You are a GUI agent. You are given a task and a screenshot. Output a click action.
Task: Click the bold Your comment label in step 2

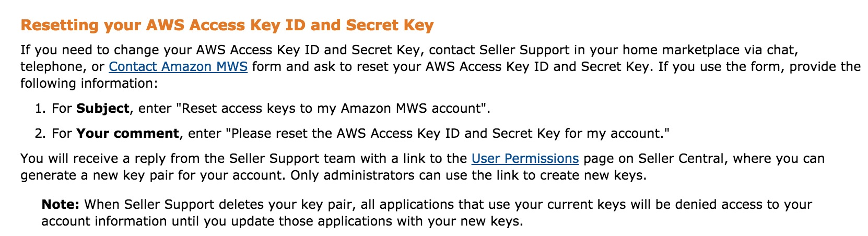pos(127,134)
